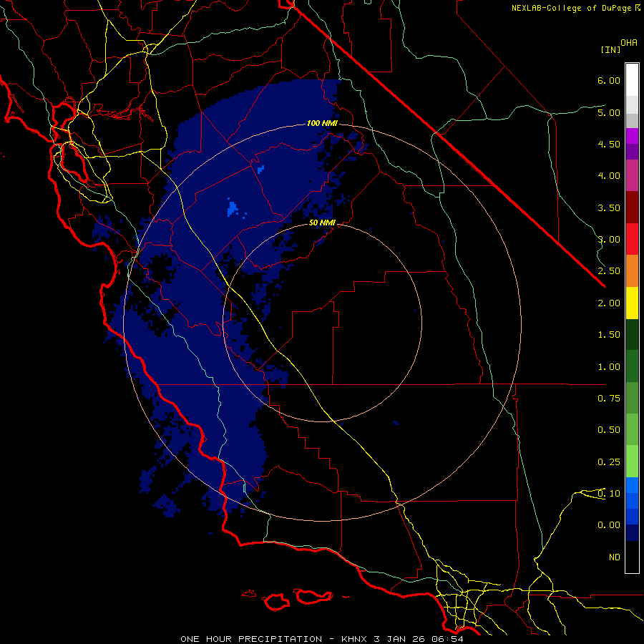Click the NEXLAB-College of DuPage credit text

tap(572, 8)
